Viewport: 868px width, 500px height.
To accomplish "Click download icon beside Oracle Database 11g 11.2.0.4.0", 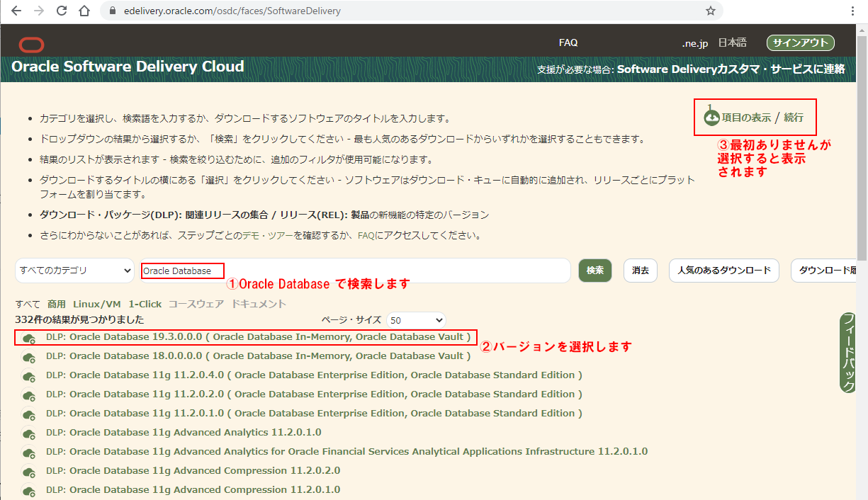I will pos(29,377).
